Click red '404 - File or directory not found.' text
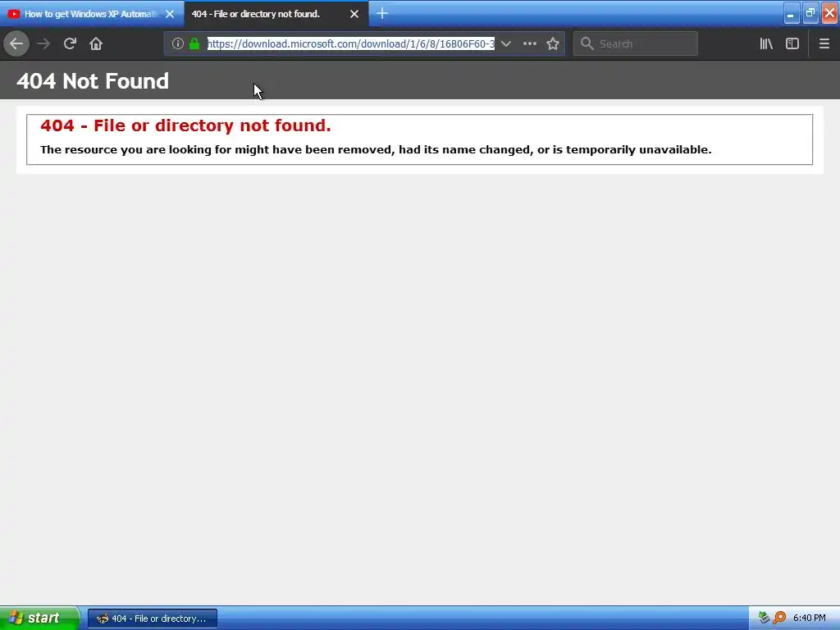This screenshot has width=840, height=630. [x=185, y=126]
